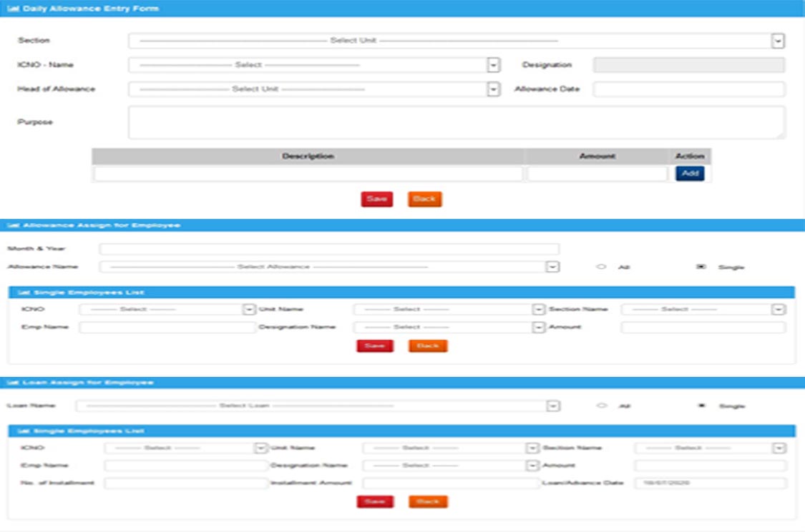Click the blue Add button in Action column
Image resolution: width=805 pixels, height=532 pixels.
click(689, 174)
